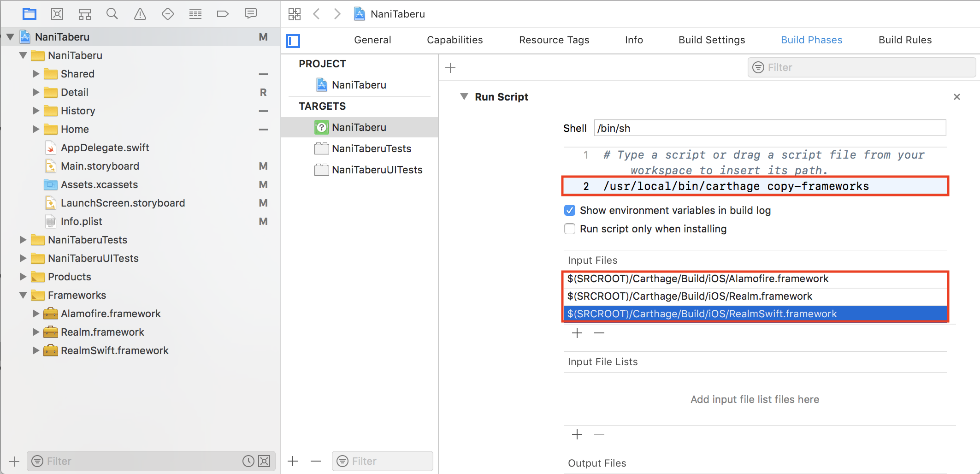Collapse the Run Script phase triangle
The width and height of the screenshot is (980, 474).
(464, 97)
